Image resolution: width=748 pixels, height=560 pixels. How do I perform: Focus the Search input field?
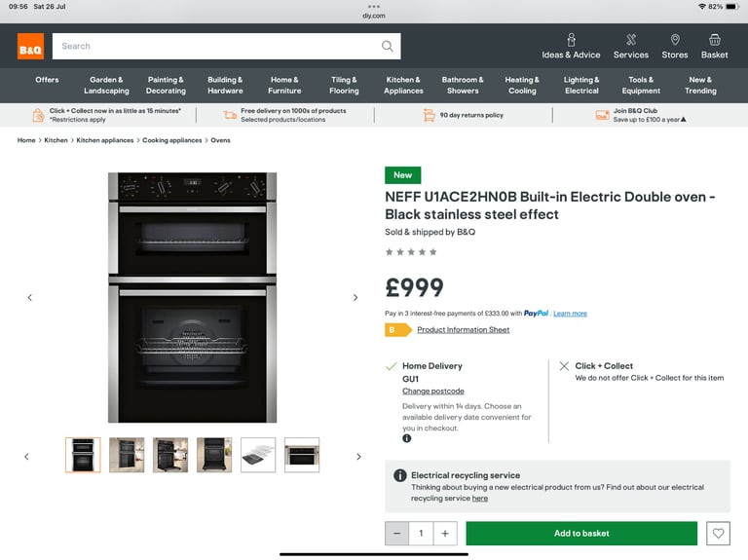click(x=227, y=47)
